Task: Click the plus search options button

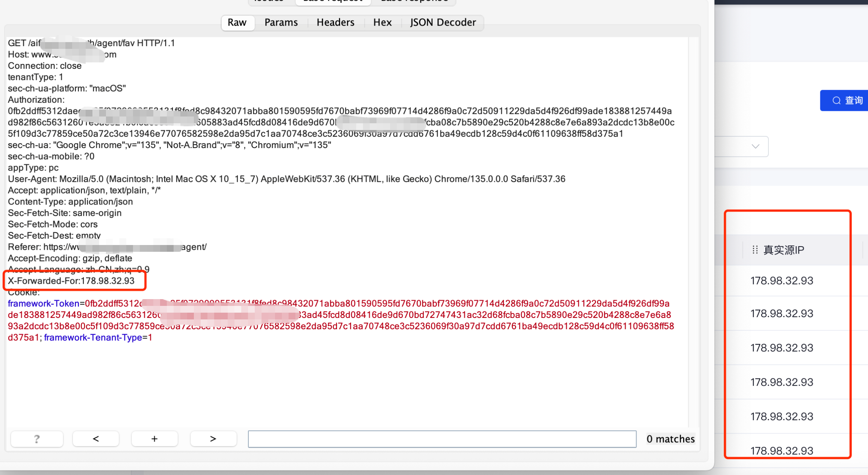Action: pos(154,439)
